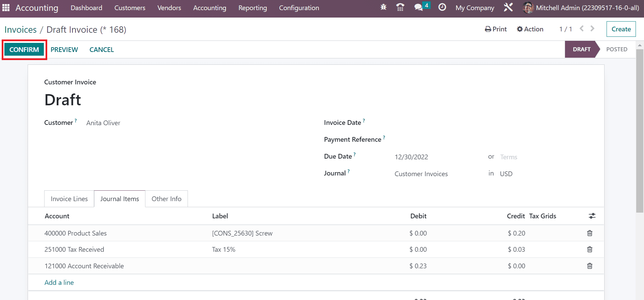The height and width of the screenshot is (300, 644).
Task: Click the vertical scrollbar thumb
Action: (640, 131)
